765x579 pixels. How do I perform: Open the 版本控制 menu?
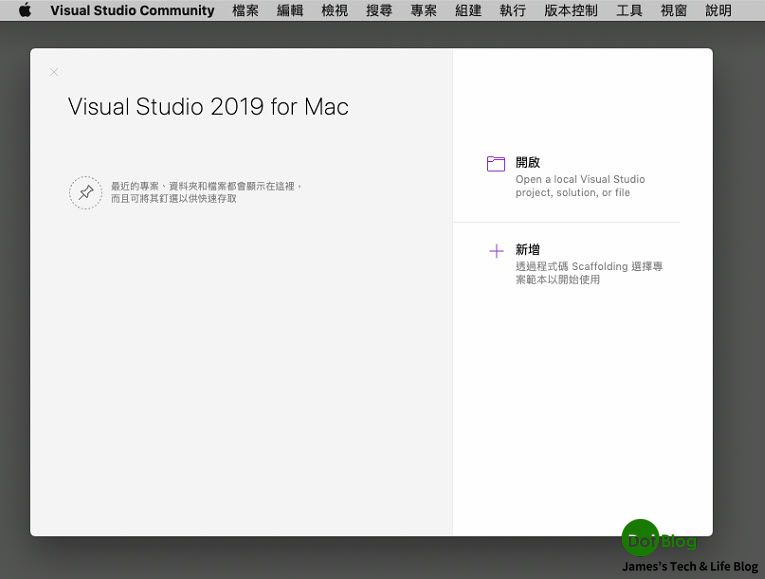coord(571,10)
